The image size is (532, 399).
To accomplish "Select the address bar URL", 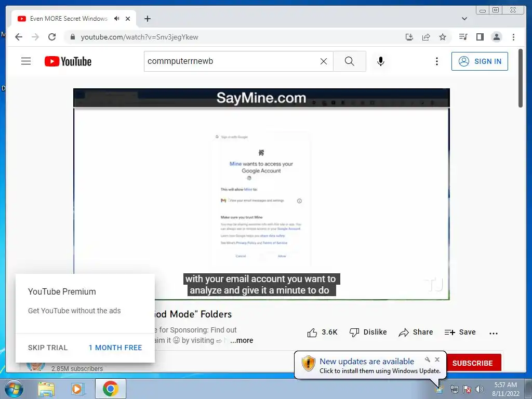I will point(139,37).
